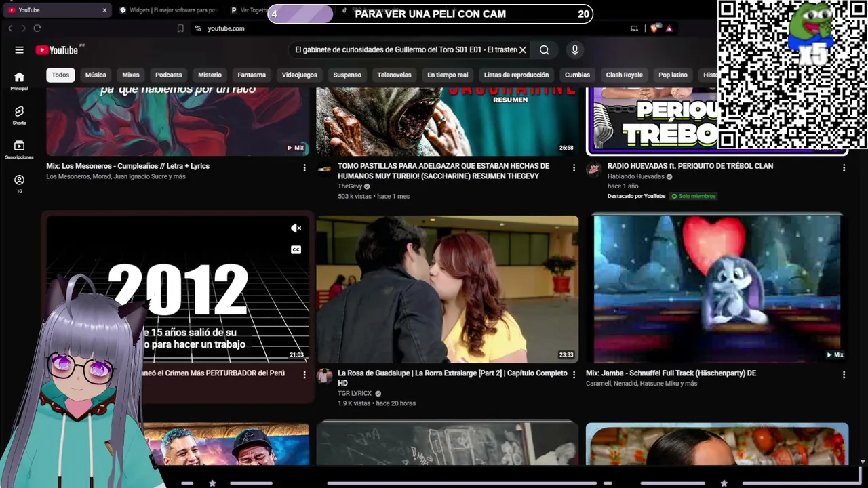Image resolution: width=868 pixels, height=488 pixels.
Task: Open the TGR LYRICX channel link
Action: tap(355, 394)
